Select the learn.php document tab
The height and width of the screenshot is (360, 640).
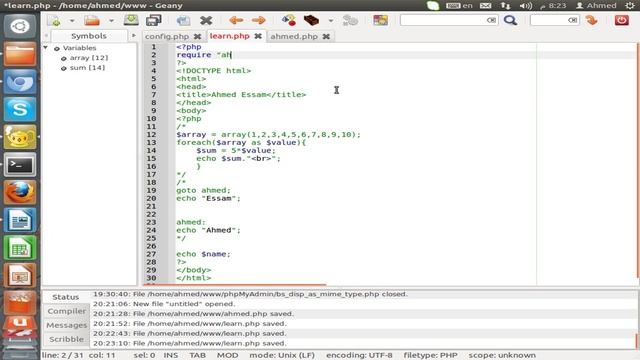tap(229, 36)
